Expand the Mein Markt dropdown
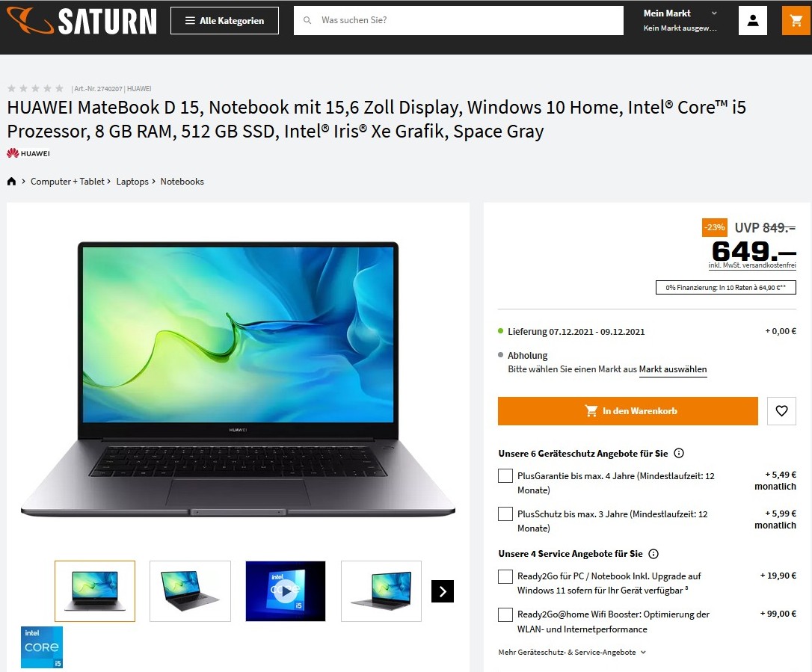 (680, 20)
